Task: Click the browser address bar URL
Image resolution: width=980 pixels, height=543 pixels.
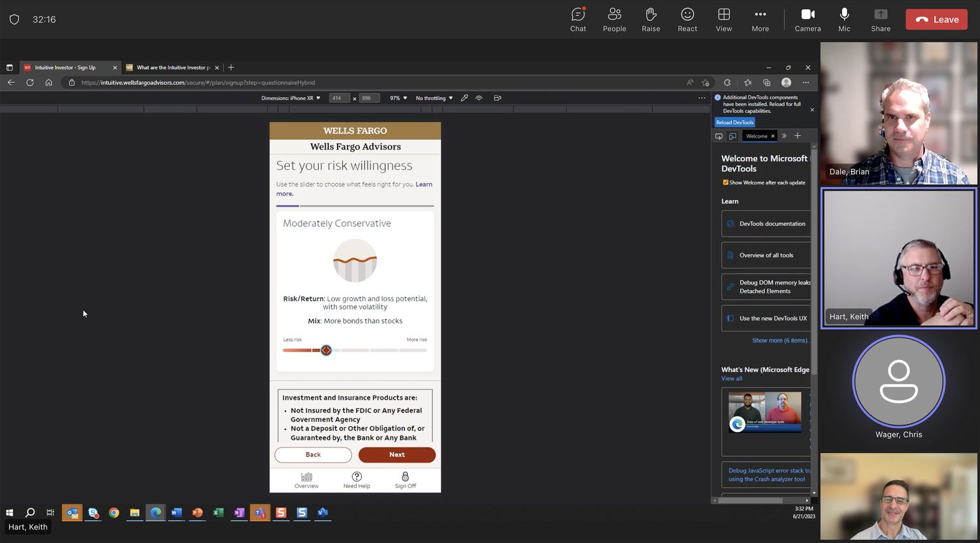Action: pos(198,83)
